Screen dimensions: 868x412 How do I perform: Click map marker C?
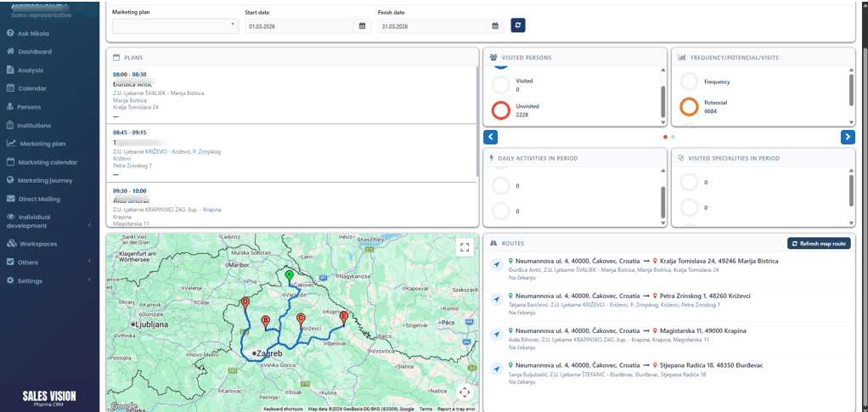tap(301, 320)
